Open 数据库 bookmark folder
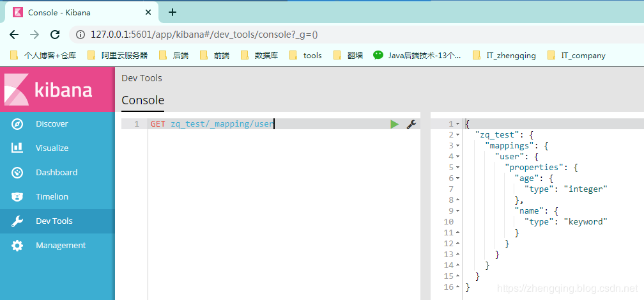 point(259,55)
